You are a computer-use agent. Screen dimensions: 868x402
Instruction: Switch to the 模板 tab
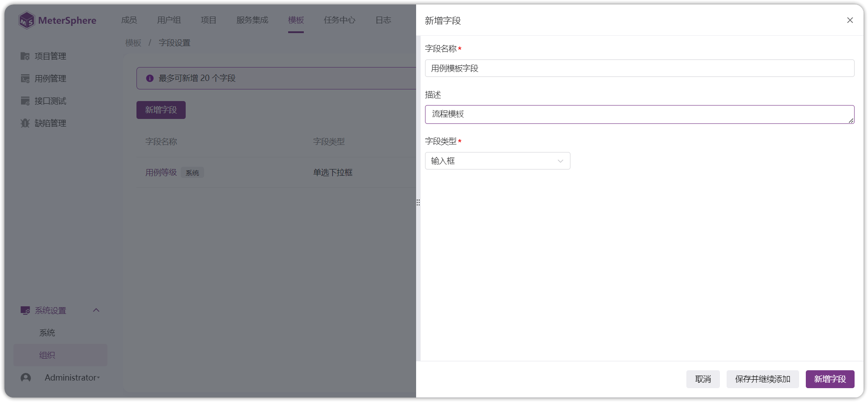coord(296,20)
